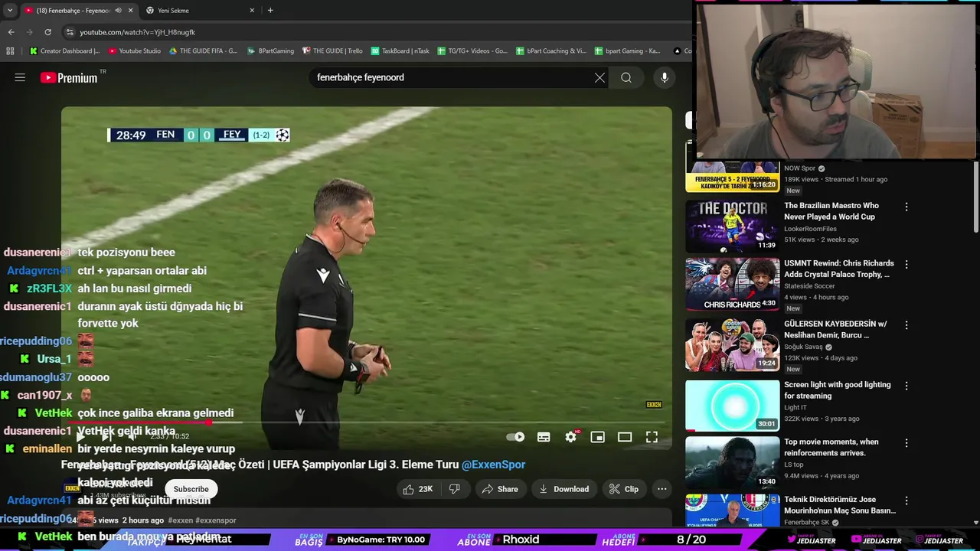Open The Brazilian Maestro thumbnail
The height and width of the screenshot is (551, 980).
(x=732, y=226)
